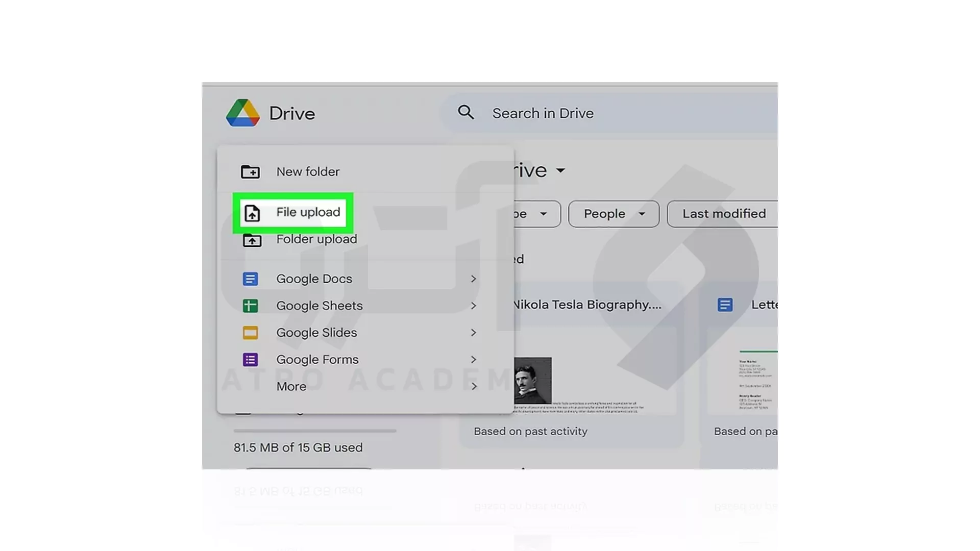Expand Google Docs submenu arrow

(474, 279)
